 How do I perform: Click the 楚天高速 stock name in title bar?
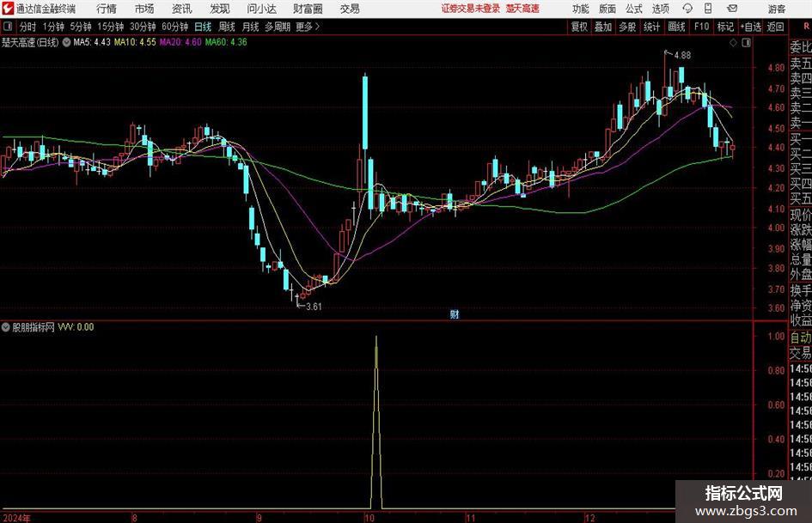(522, 9)
